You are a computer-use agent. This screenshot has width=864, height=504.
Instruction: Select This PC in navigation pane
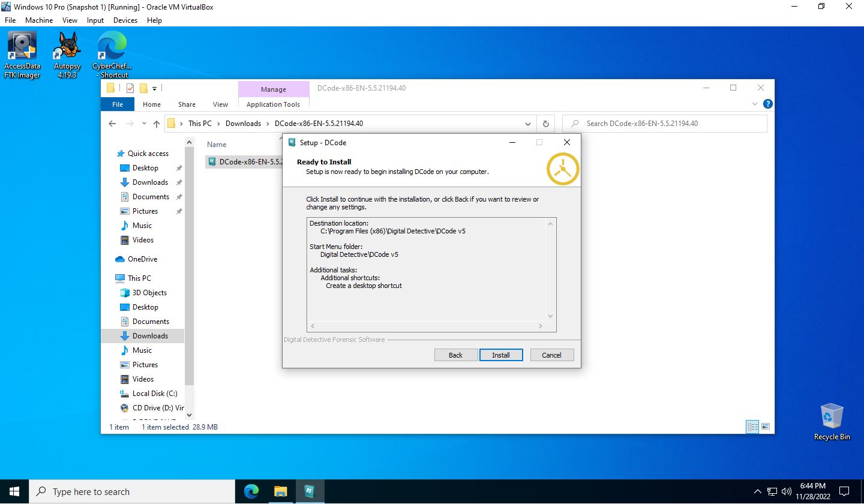[139, 278]
